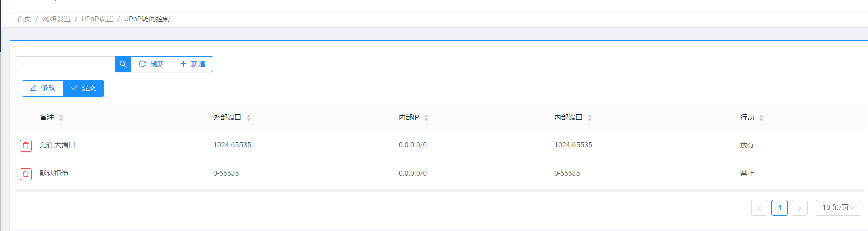Click the 修改 edit button
The width and height of the screenshot is (868, 231).
pyautogui.click(x=42, y=88)
